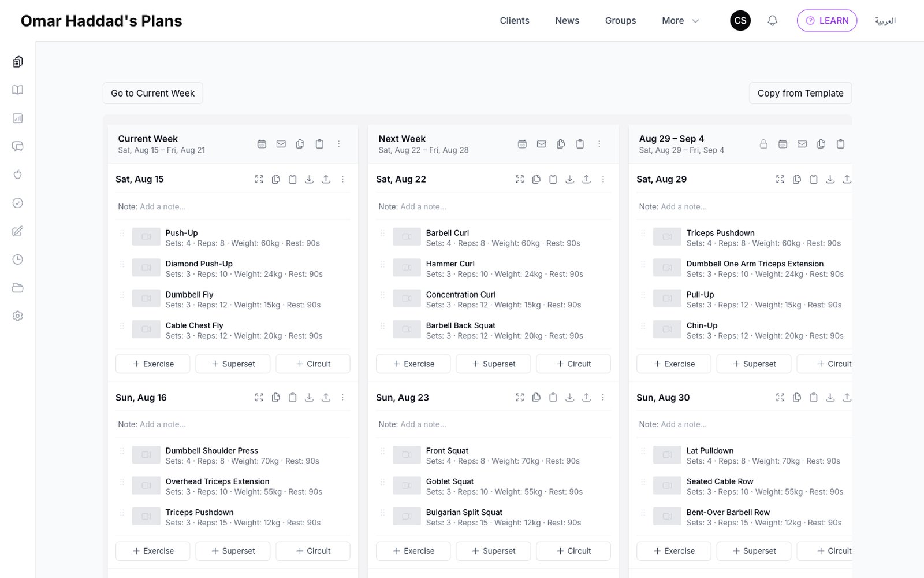Switch language to العربية
Image resolution: width=924 pixels, height=578 pixels.
pyautogui.click(x=885, y=21)
